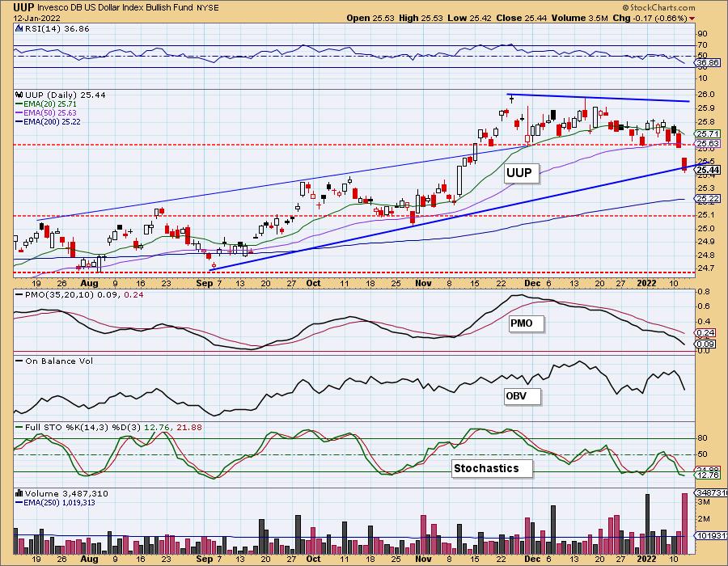Click the EMA(250) 1,019,313 volume legend
The image size is (728, 566).
pos(59,502)
